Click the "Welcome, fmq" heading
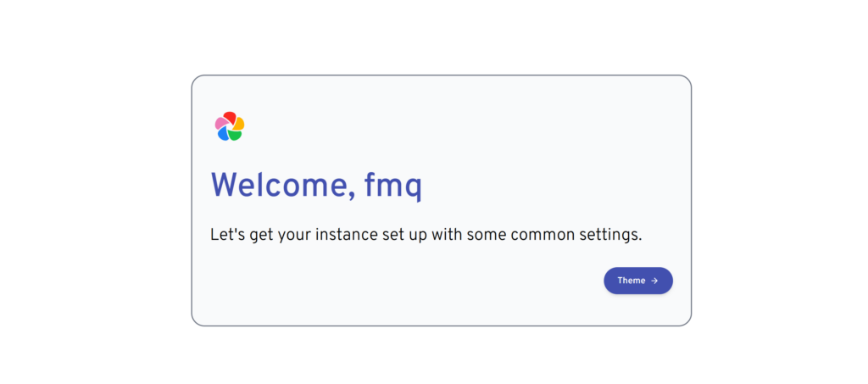The image size is (868, 384). pos(315,186)
